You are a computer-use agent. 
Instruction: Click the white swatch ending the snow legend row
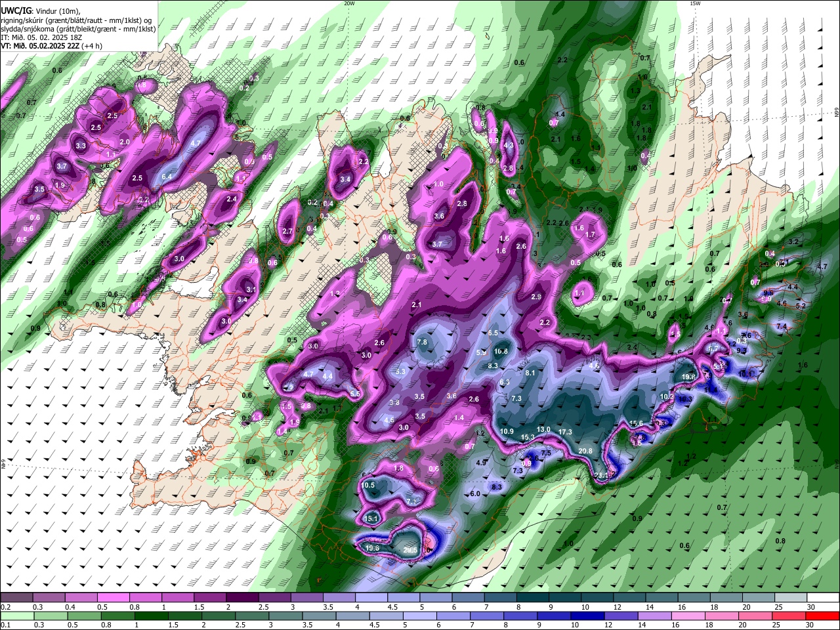coord(823,598)
